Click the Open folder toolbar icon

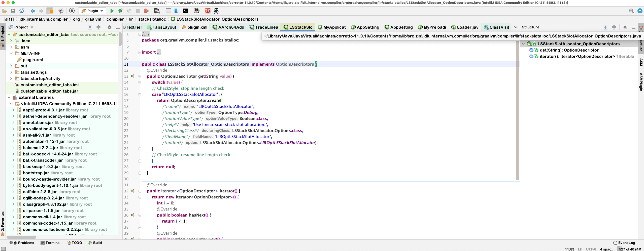pos(5,11)
